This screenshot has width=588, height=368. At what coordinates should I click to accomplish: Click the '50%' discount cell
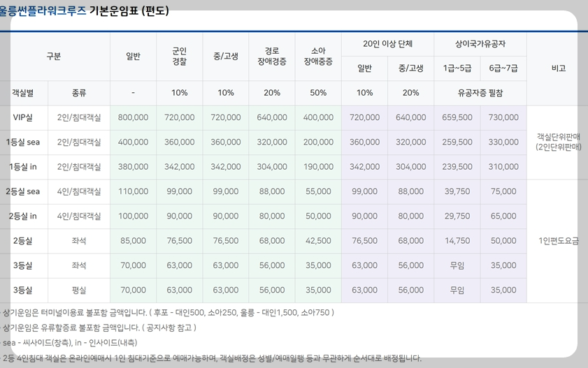click(318, 93)
